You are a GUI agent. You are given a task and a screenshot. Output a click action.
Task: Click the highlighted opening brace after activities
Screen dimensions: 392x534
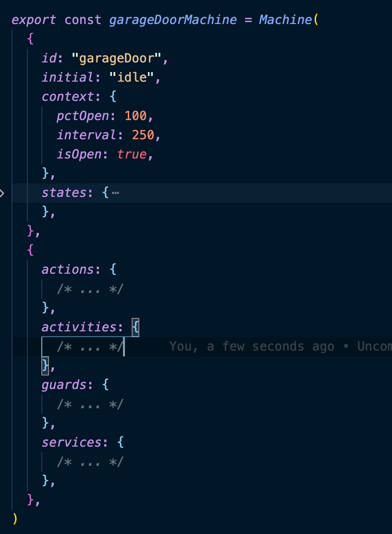pos(135,328)
